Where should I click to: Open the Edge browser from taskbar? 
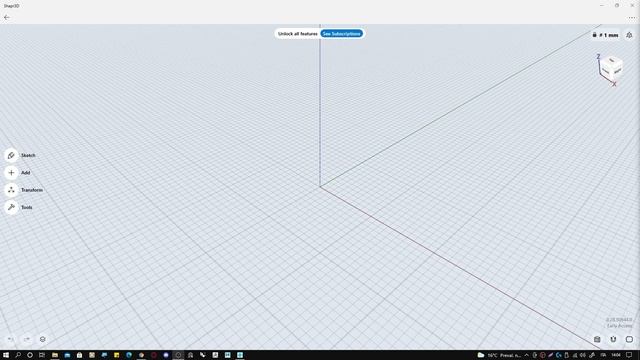(129, 355)
